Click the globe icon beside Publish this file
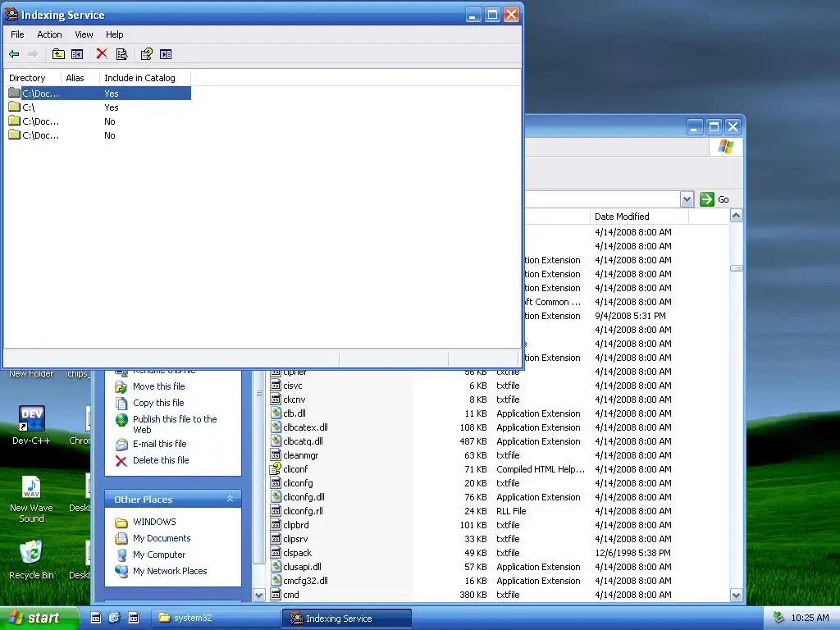This screenshot has height=630, width=840. click(x=121, y=420)
